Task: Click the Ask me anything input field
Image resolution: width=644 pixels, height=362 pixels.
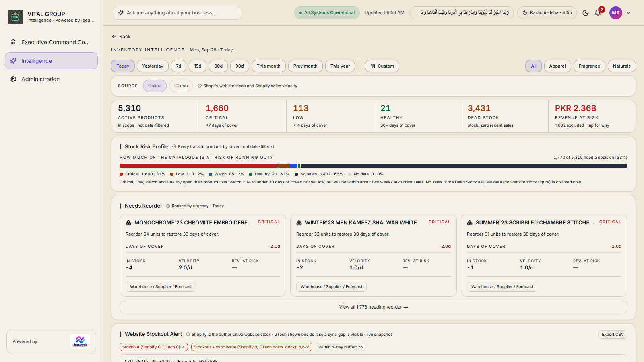Action: [177, 13]
